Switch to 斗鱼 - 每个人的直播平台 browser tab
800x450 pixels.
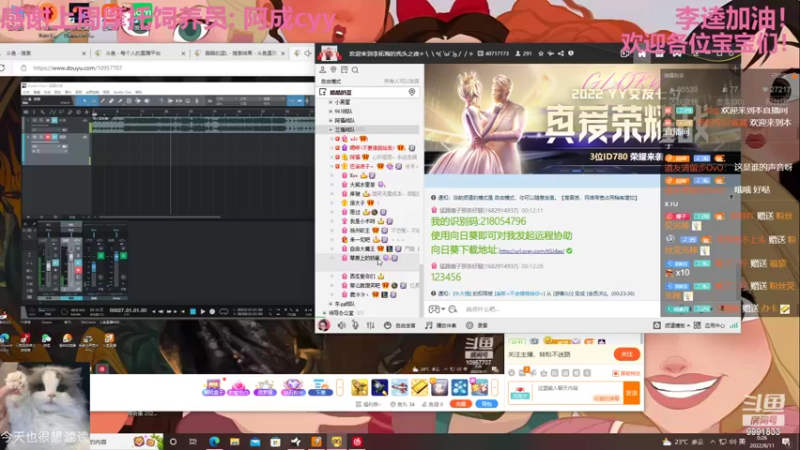click(x=139, y=53)
